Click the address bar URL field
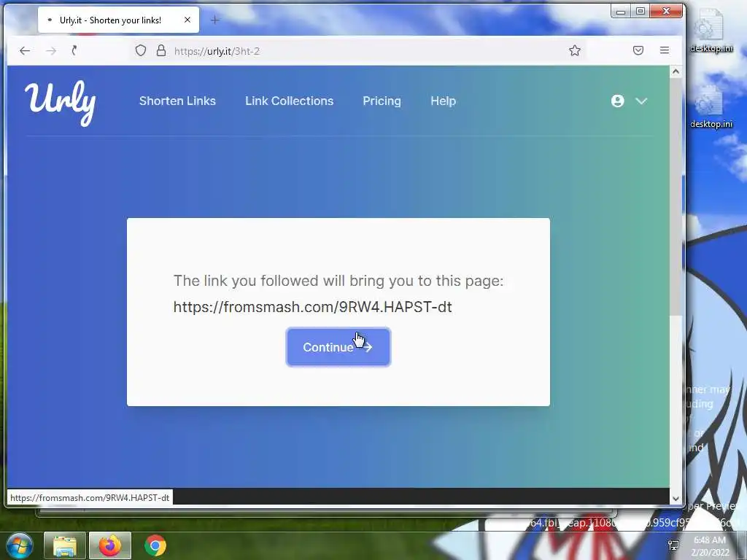 (357, 51)
